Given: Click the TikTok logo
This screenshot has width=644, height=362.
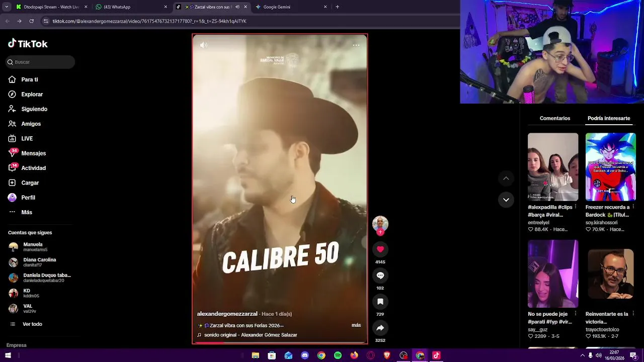Looking at the screenshot, I should (x=28, y=44).
